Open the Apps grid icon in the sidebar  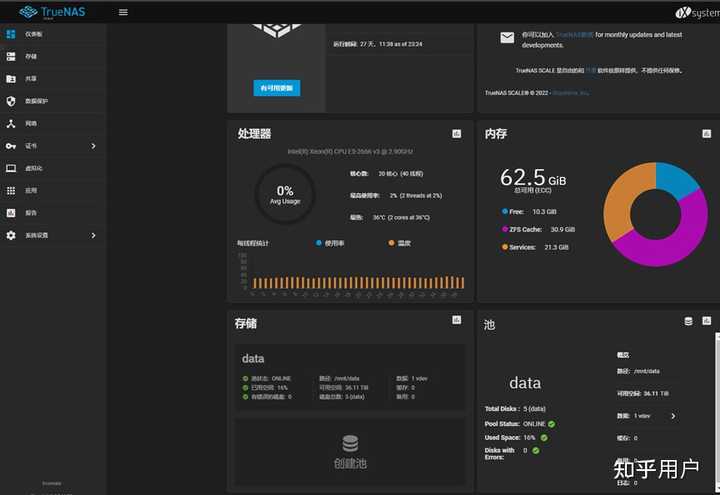coord(11,191)
